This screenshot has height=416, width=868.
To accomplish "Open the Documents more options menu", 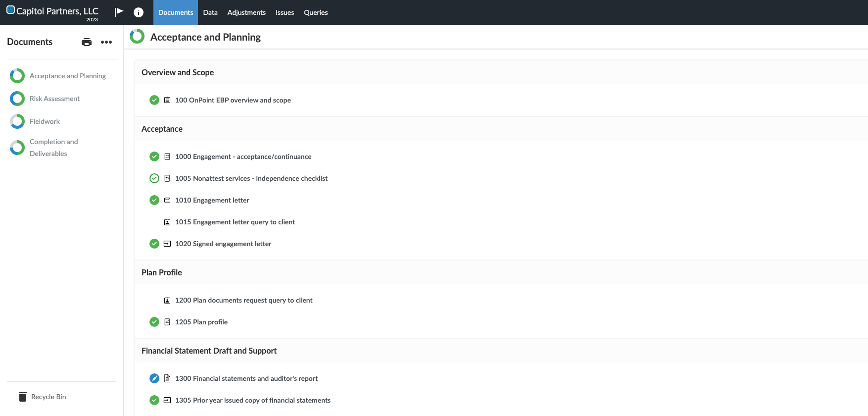I will pyautogui.click(x=106, y=42).
